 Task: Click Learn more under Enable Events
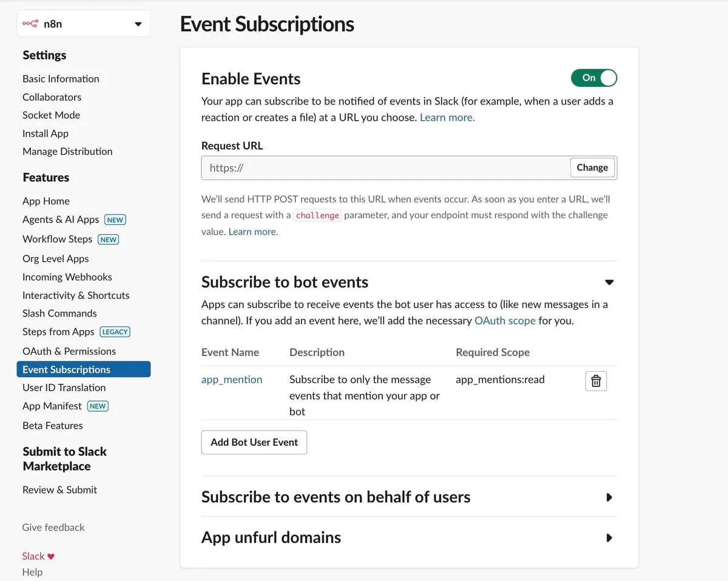coord(447,118)
